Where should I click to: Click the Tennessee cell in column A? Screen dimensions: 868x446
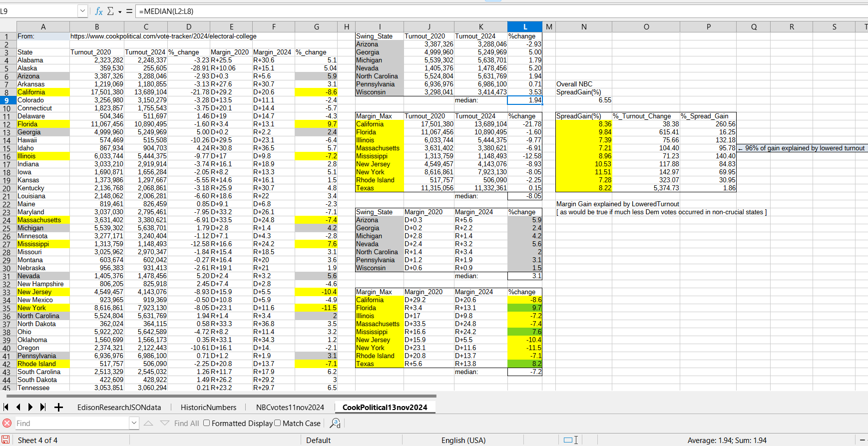point(43,388)
